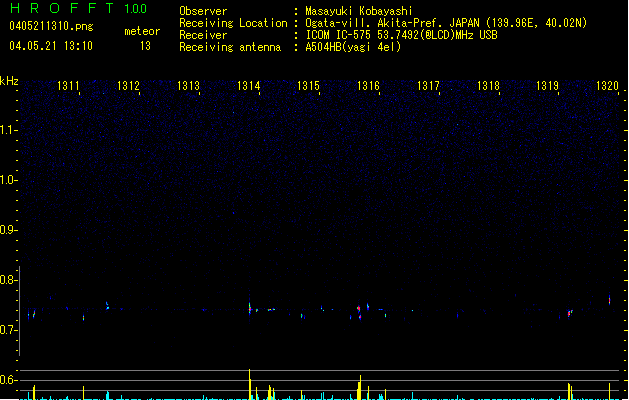Click the Ogata-vill. Akita-Pref. JAPAN location text

(x=446, y=23)
